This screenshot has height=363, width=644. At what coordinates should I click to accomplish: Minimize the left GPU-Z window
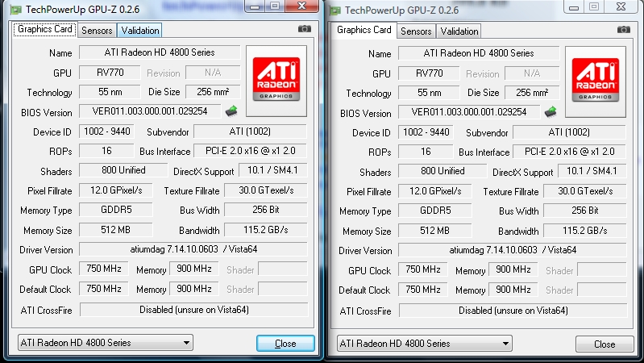(x=255, y=6)
